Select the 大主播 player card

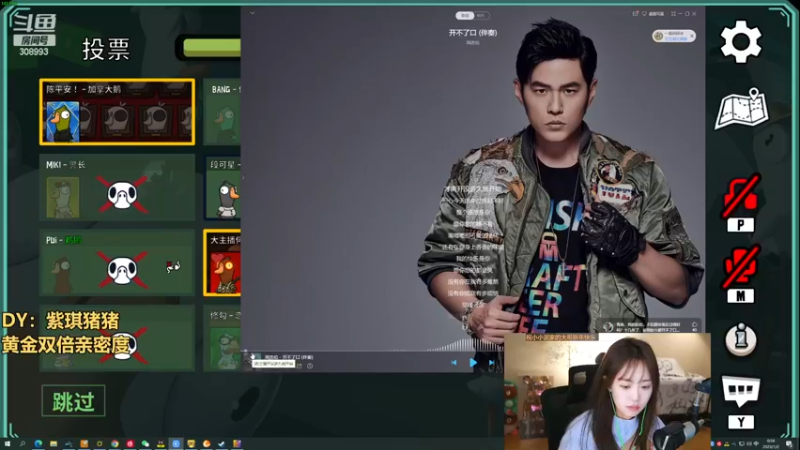pos(222,263)
